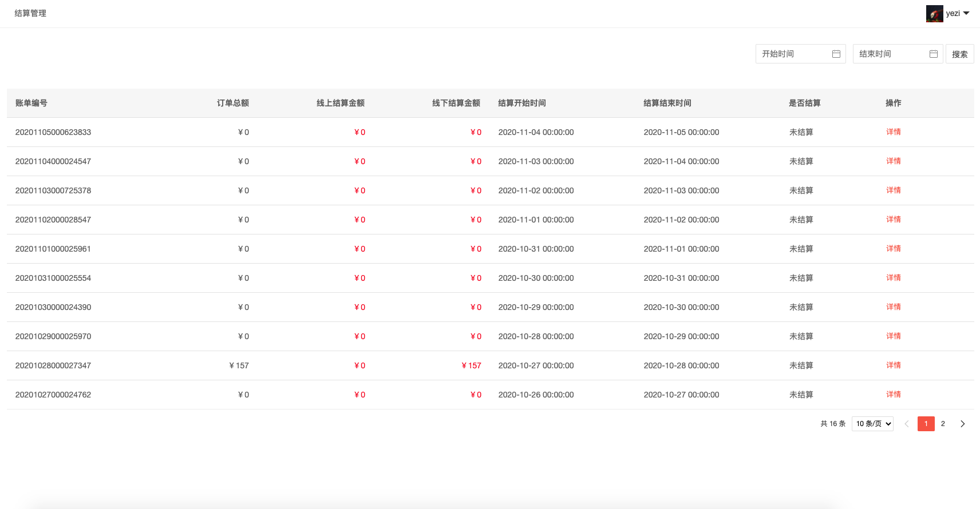Open 详情 for bill 20201029000025970
Screen dimensions: 980x509
tap(893, 336)
